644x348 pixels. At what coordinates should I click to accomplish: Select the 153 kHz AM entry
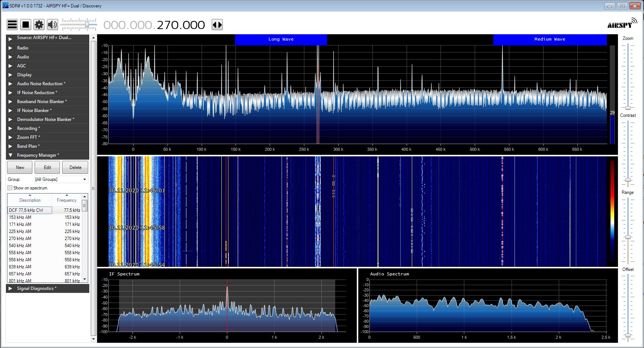[44, 217]
